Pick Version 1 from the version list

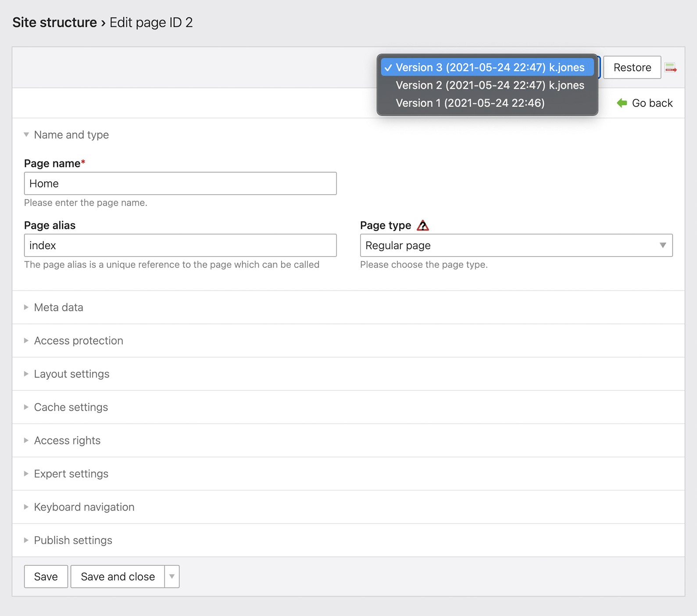click(x=487, y=103)
